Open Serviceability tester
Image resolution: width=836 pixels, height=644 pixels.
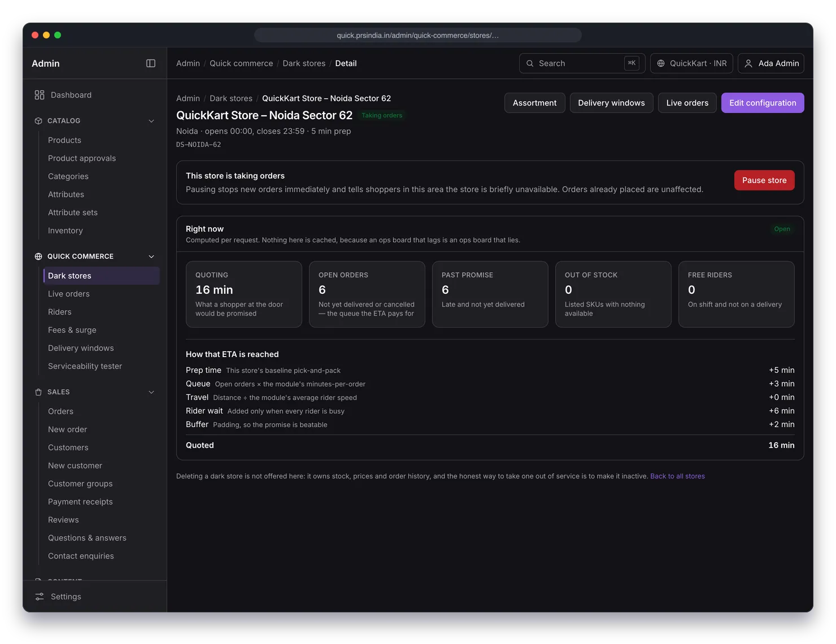coord(102,366)
